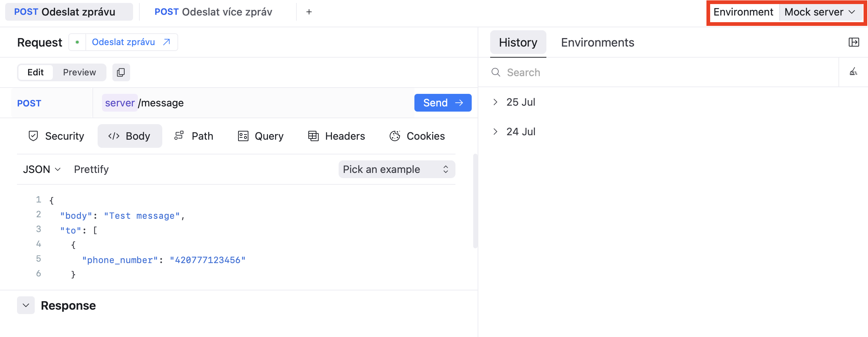This screenshot has height=337, width=868.
Task: Open the Query parameters section
Action: click(261, 136)
